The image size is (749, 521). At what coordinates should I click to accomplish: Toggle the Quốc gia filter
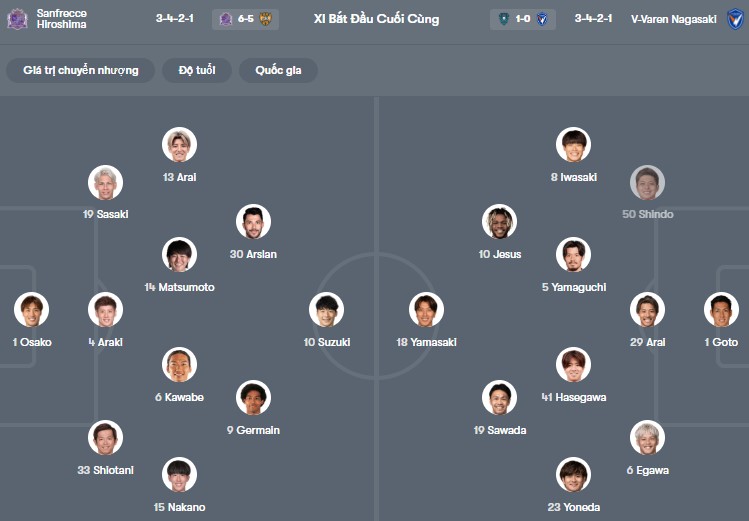(x=278, y=70)
